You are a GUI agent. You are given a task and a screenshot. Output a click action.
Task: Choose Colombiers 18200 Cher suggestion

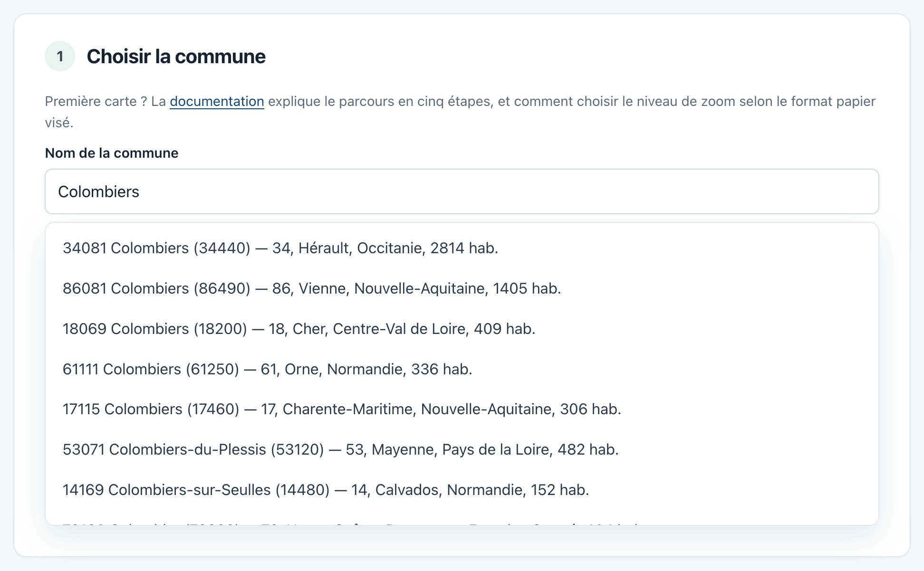[462, 329]
